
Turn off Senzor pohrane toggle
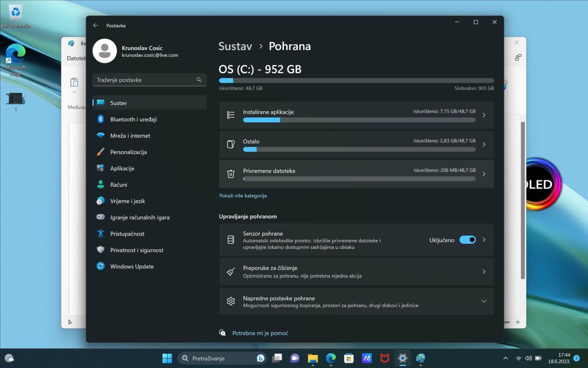point(467,240)
